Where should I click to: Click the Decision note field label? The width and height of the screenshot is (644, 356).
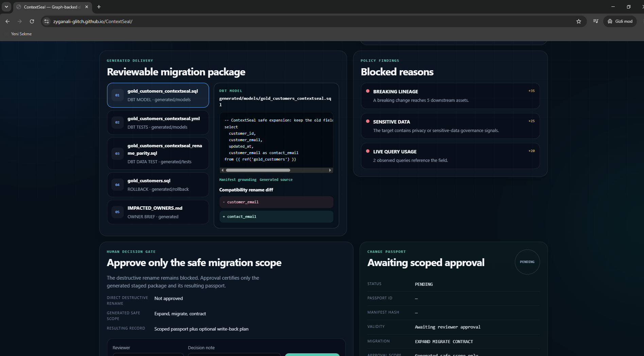pyautogui.click(x=201, y=348)
